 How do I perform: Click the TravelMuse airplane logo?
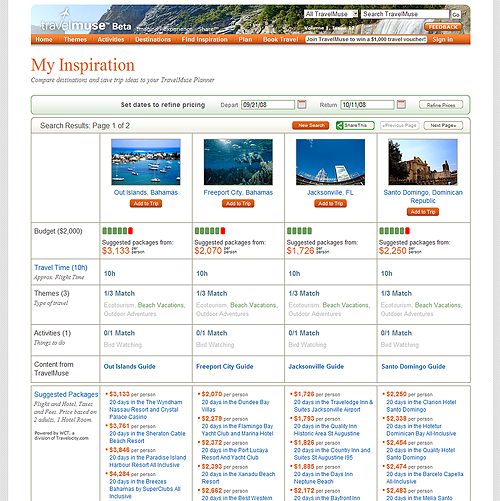[65, 14]
